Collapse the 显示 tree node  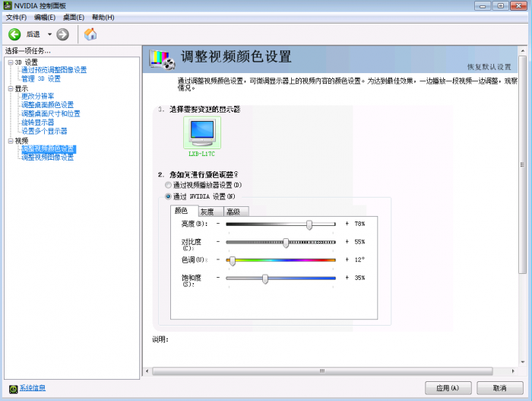pyautogui.click(x=11, y=89)
